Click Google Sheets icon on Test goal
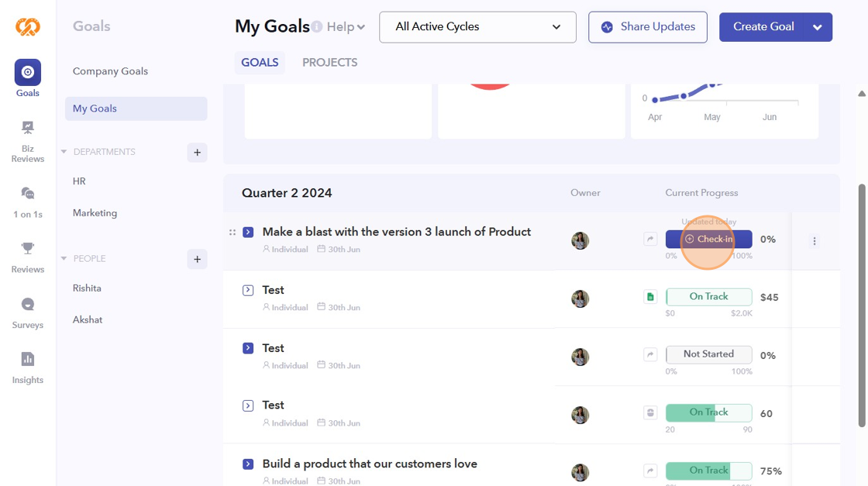The height and width of the screenshot is (486, 868). (650, 297)
